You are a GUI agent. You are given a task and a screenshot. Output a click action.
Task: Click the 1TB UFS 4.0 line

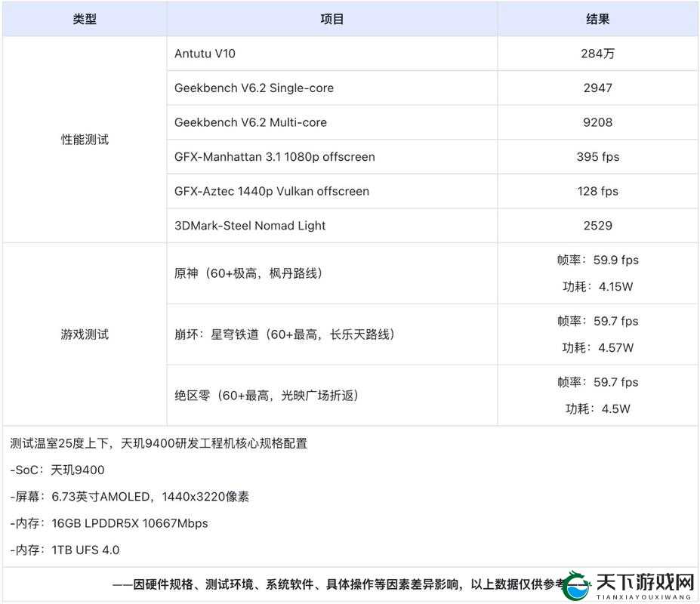[x=65, y=550]
